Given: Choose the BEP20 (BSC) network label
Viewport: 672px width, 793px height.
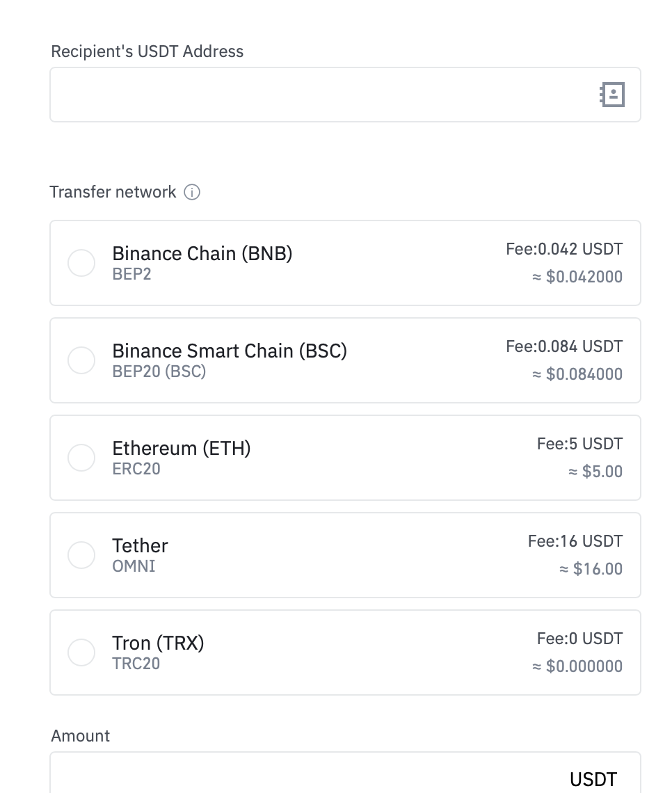Looking at the screenshot, I should 159,371.
